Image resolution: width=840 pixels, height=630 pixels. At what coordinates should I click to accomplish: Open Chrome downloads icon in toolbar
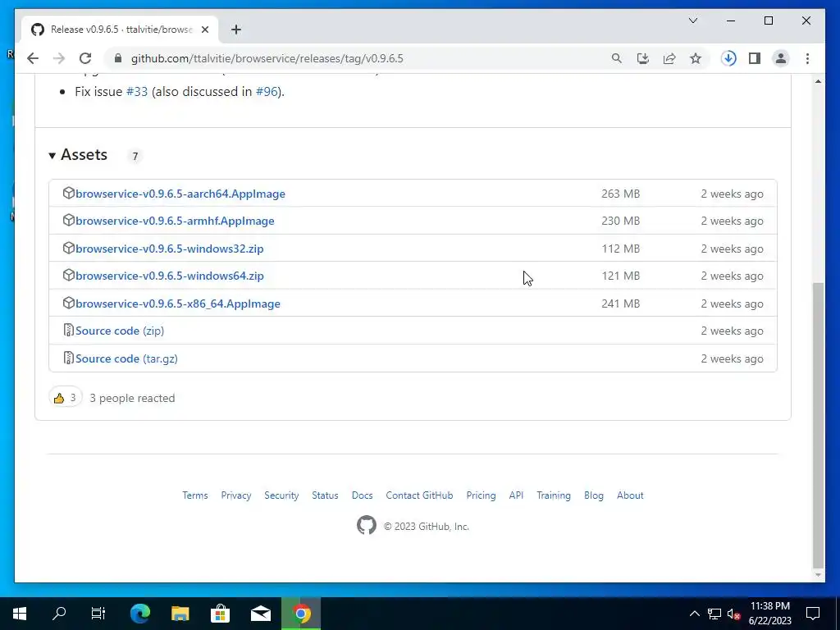(x=728, y=58)
